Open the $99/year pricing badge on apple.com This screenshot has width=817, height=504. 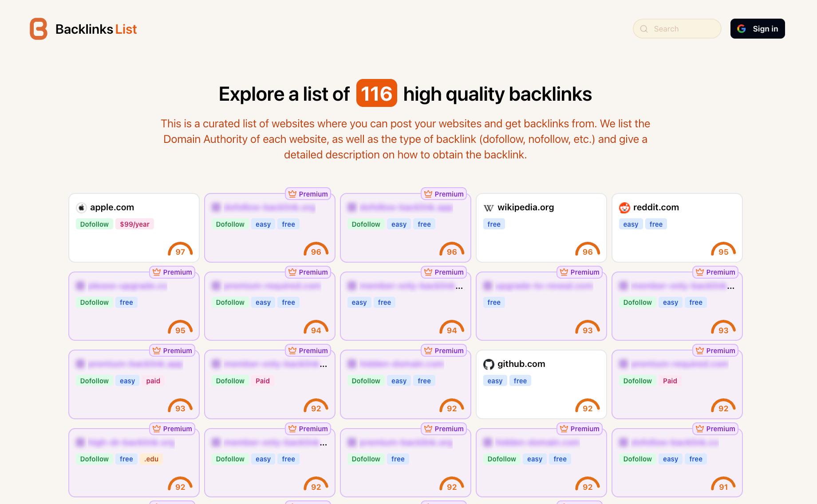[134, 224]
